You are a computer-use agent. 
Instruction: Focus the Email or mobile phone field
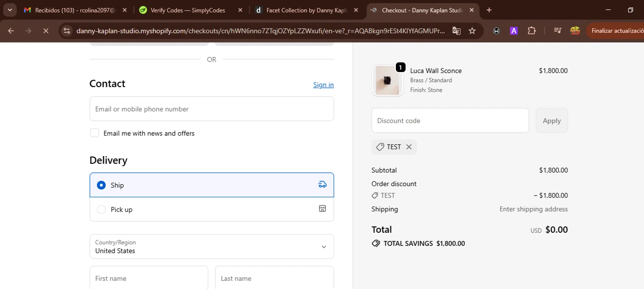coord(212,109)
